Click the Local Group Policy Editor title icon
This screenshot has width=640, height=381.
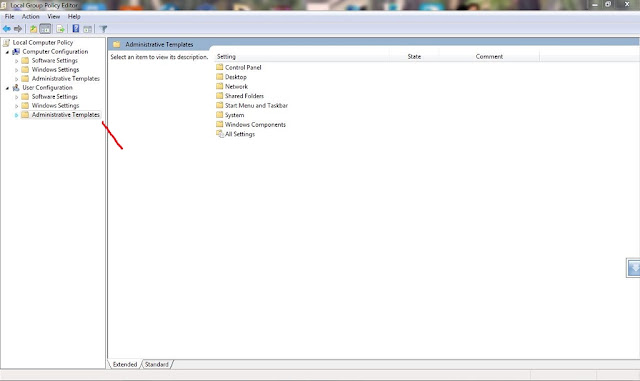4,5
